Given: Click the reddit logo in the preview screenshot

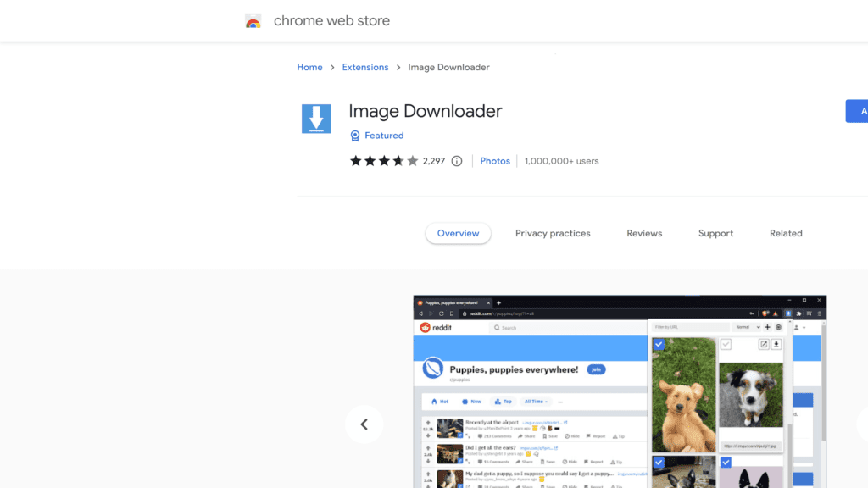Looking at the screenshot, I should (436, 328).
